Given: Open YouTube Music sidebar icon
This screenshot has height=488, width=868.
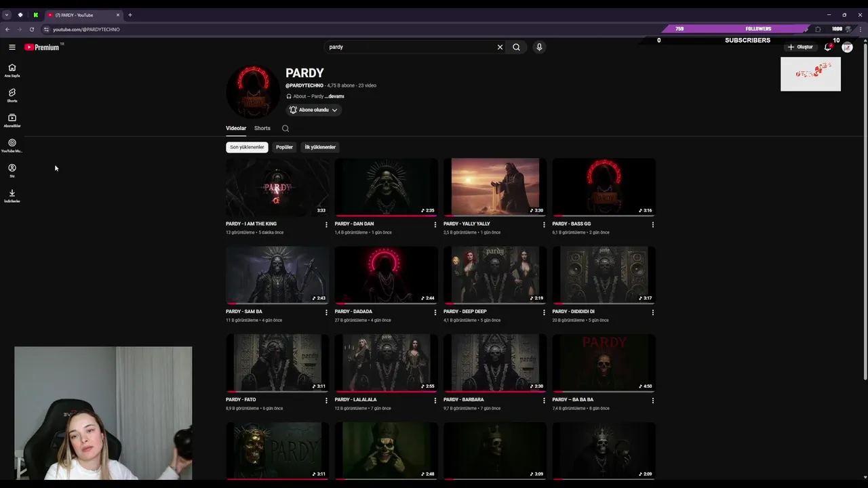Looking at the screenshot, I should (12, 146).
